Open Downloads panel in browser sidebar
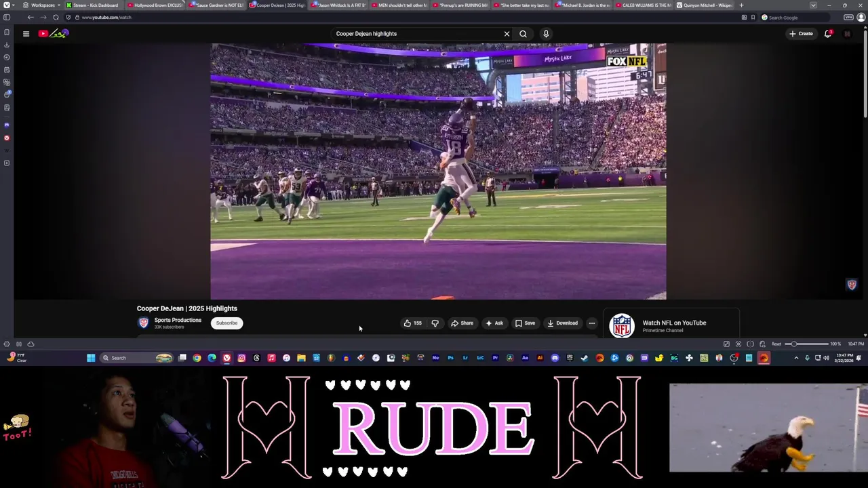 click(x=7, y=45)
